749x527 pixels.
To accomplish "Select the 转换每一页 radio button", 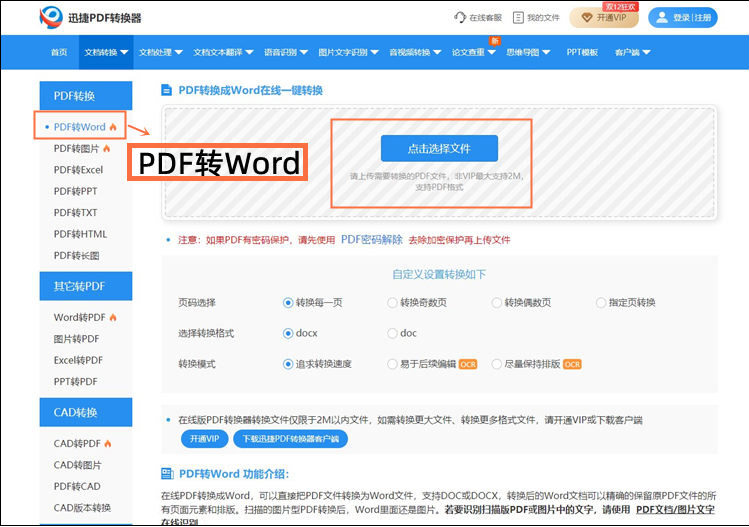I will (288, 302).
